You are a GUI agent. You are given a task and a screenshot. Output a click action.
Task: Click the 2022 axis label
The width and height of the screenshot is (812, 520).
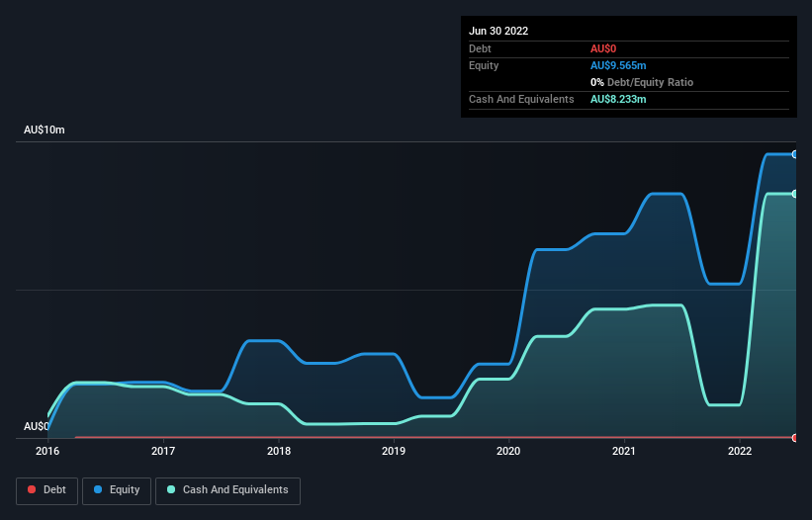coord(740,451)
